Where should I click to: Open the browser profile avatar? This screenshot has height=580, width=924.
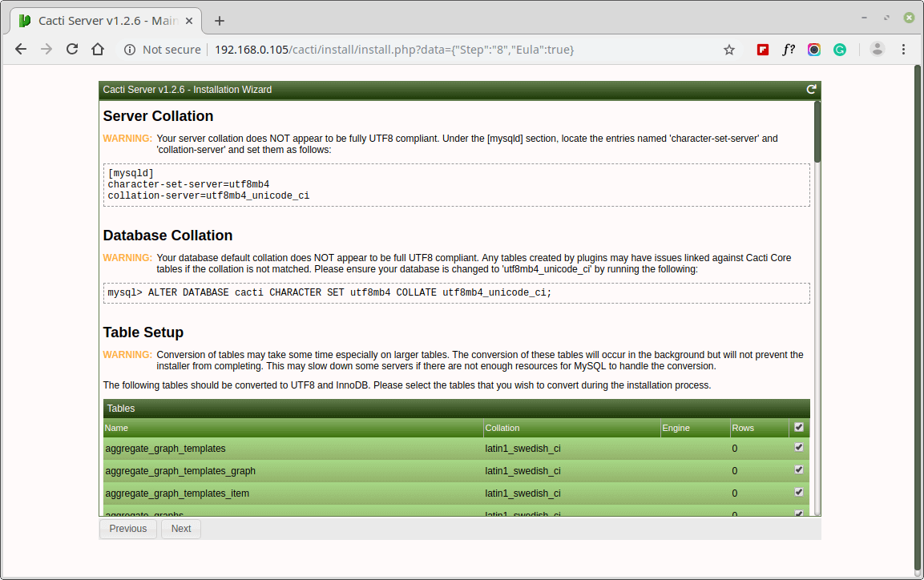(x=877, y=50)
